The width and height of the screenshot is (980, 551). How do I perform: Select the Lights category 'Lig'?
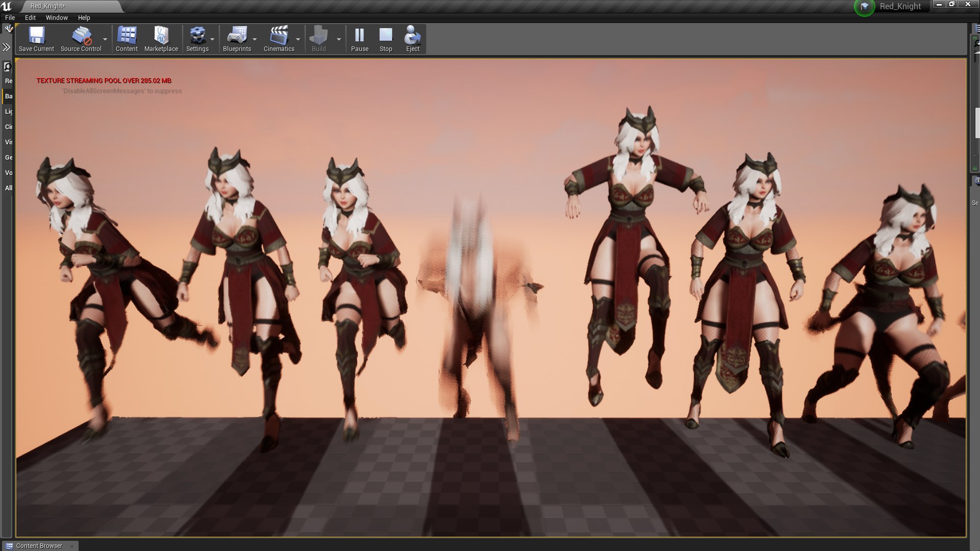pyautogui.click(x=8, y=112)
